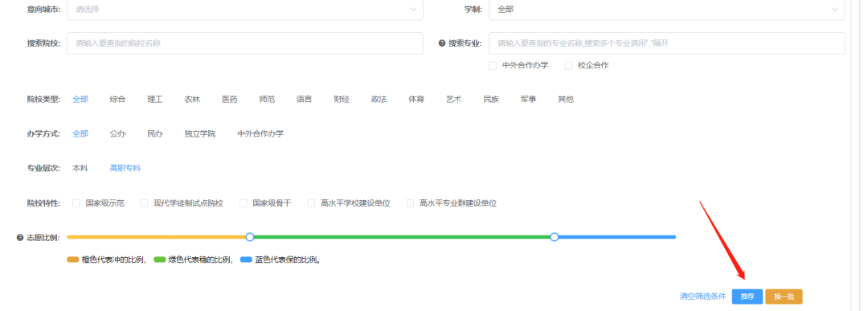Select 全部 in the 办学方式 row
Viewport: 868px width, 311px height.
coord(80,133)
